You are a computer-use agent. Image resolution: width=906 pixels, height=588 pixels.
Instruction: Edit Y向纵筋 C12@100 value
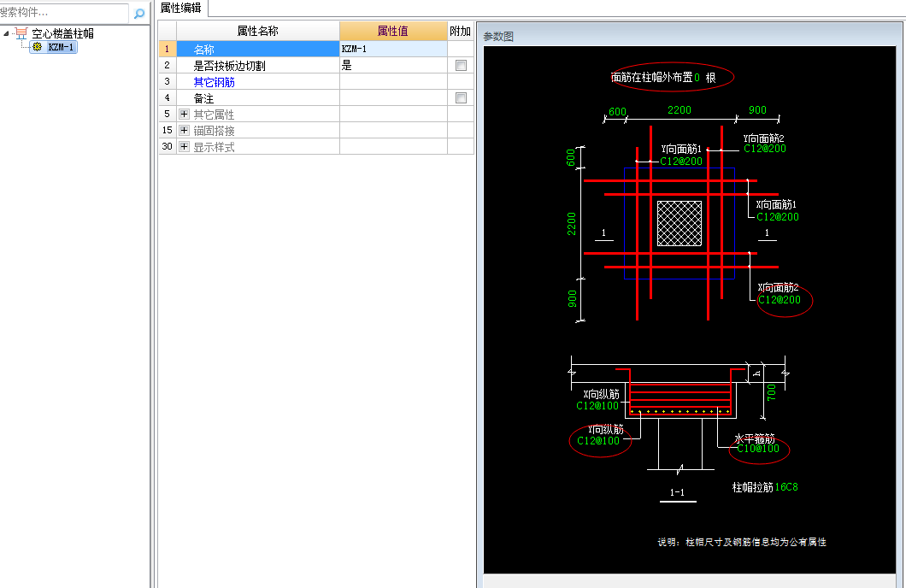point(598,441)
